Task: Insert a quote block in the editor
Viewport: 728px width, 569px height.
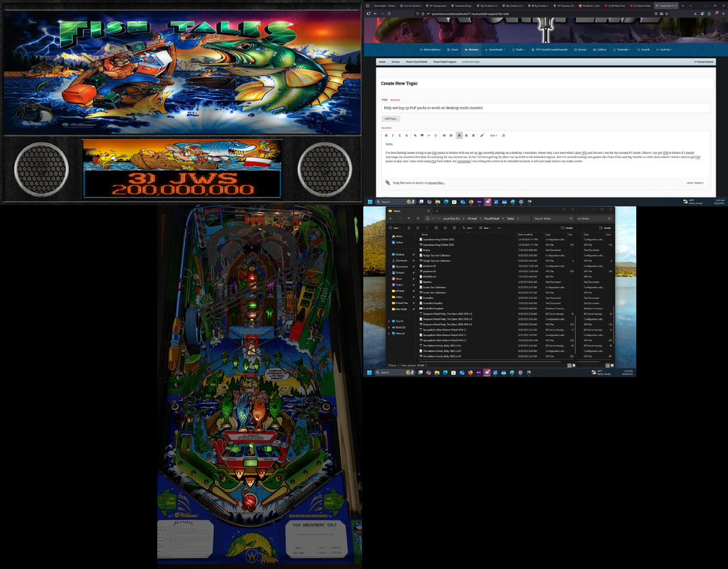Action: click(x=422, y=136)
